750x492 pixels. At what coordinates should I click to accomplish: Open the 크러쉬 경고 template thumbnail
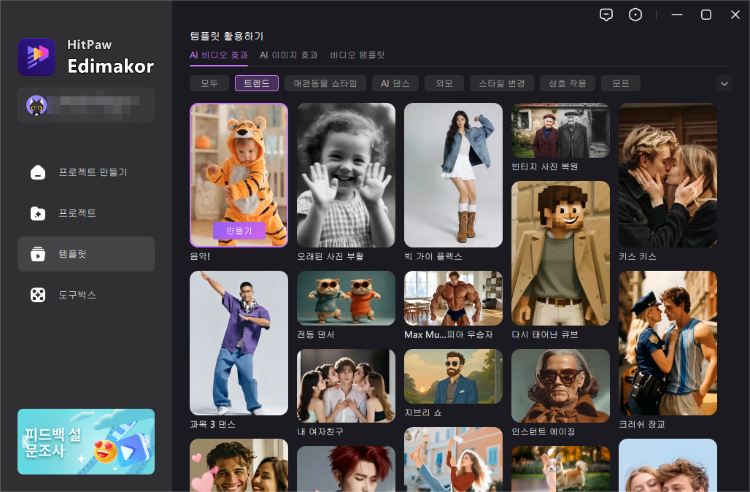[668, 343]
